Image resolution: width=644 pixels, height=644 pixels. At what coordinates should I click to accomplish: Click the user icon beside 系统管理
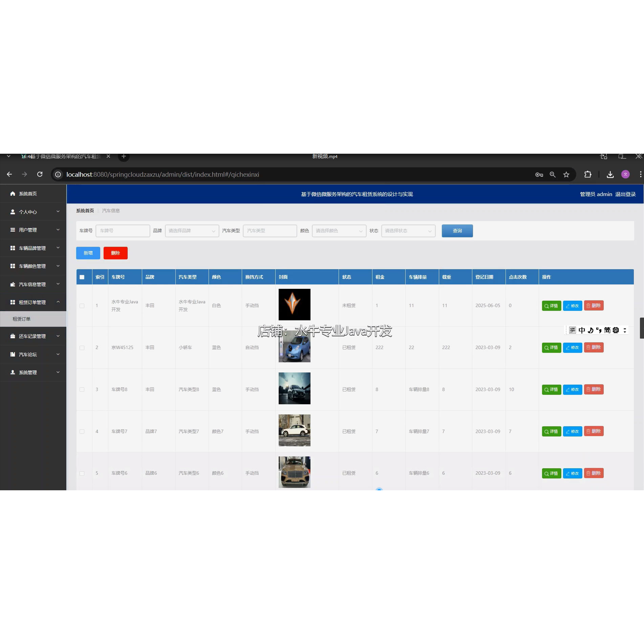pos(13,372)
